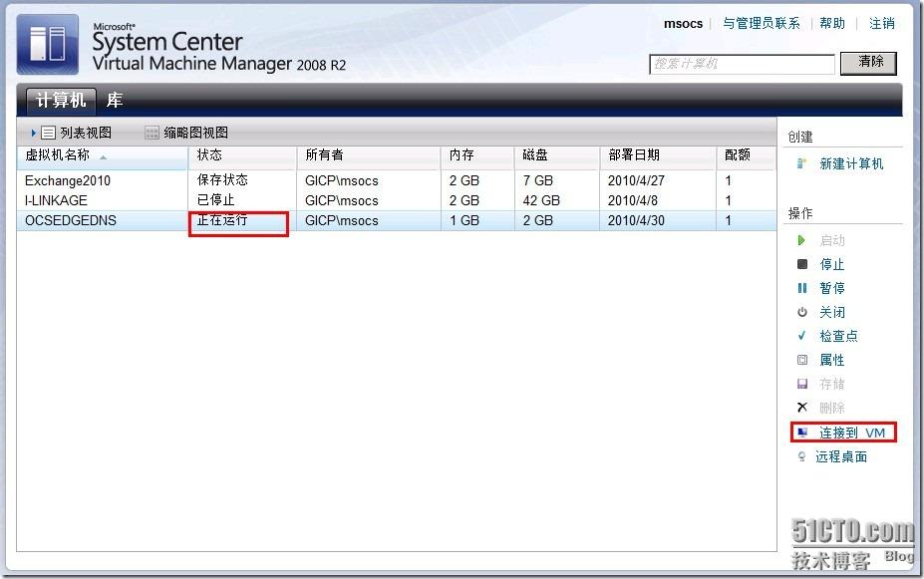Select the OCSEDGEDNS virtual machine row
The width and height of the screenshot is (924, 579).
pyautogui.click(x=396, y=221)
